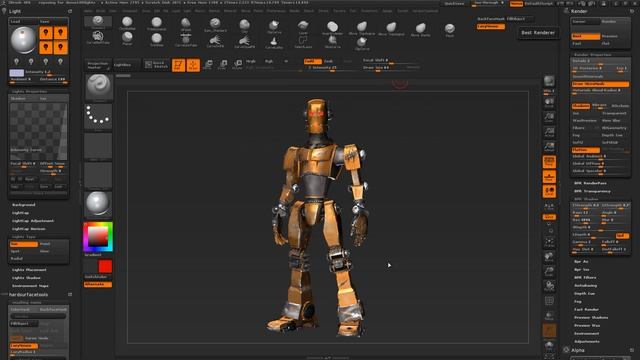Select the Standard brush icon in the brush shelf
The image size is (640, 360).
pos(98,22)
